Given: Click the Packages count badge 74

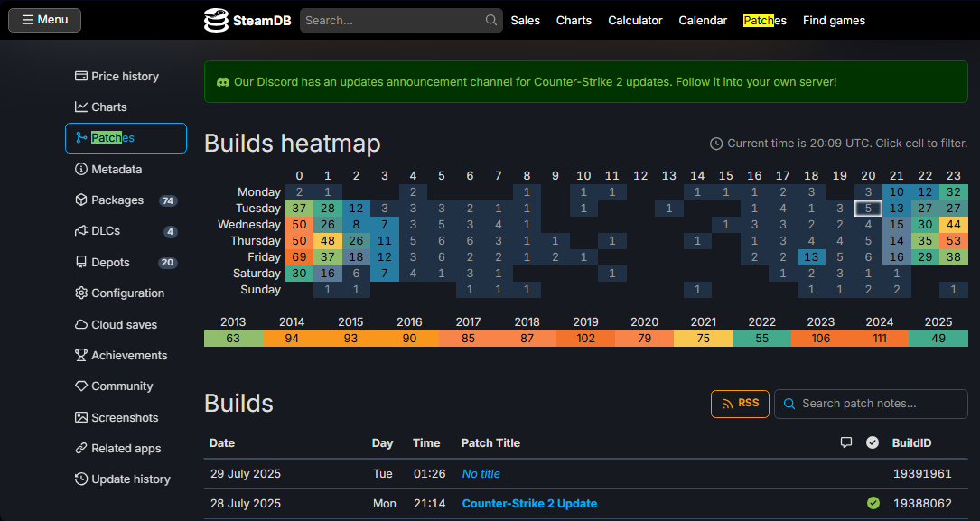Looking at the screenshot, I should (x=167, y=200).
